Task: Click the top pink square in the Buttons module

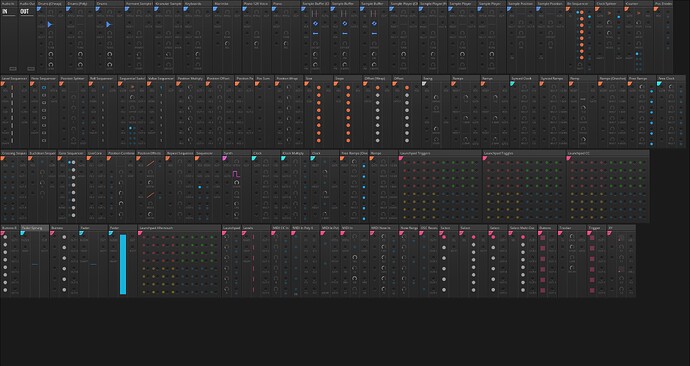Action: [543, 238]
